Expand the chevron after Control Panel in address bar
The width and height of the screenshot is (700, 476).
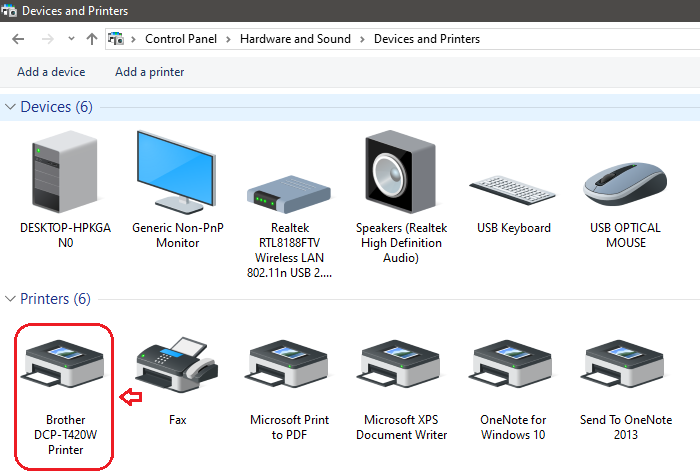(229, 39)
